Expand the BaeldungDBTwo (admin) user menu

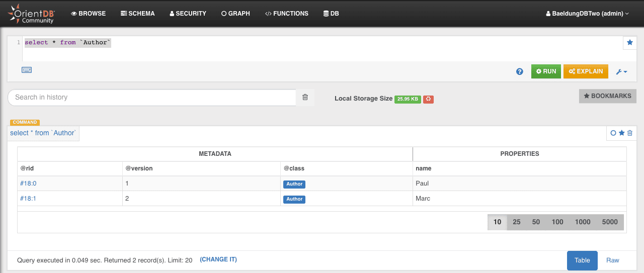pos(587,14)
